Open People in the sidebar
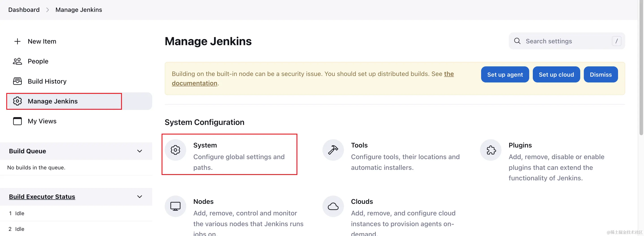The height and width of the screenshot is (236, 644). 38,61
